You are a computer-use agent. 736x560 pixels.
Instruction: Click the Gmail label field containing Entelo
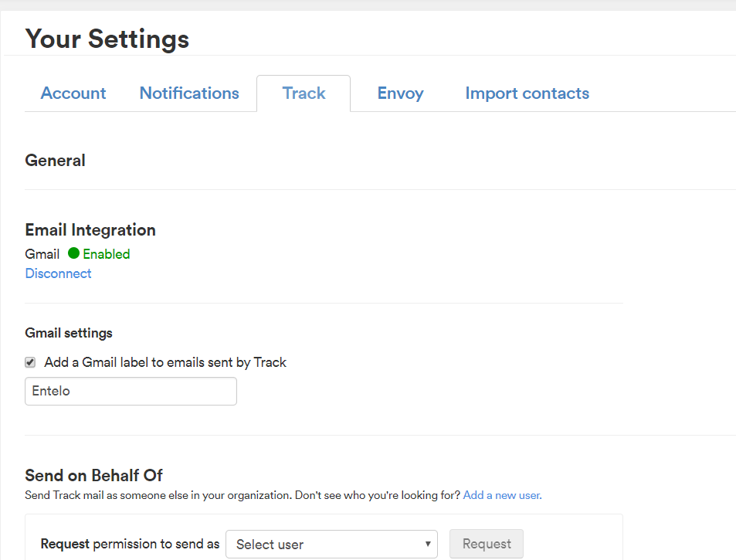pos(131,391)
